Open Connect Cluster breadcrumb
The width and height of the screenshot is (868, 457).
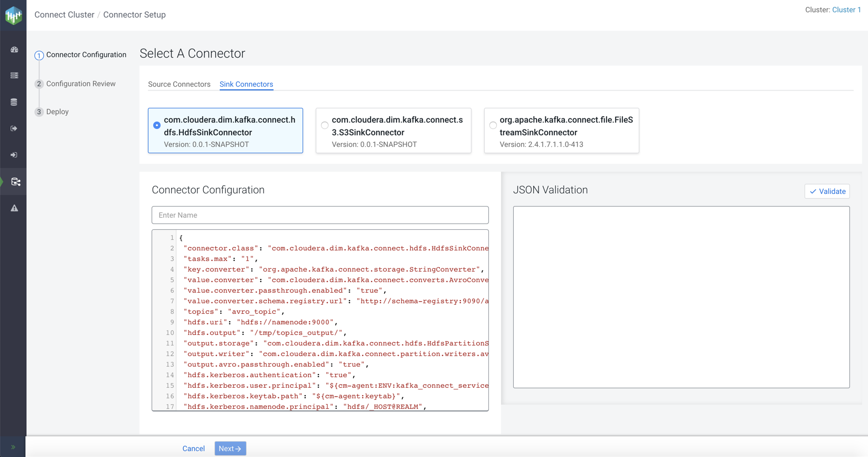(x=64, y=15)
